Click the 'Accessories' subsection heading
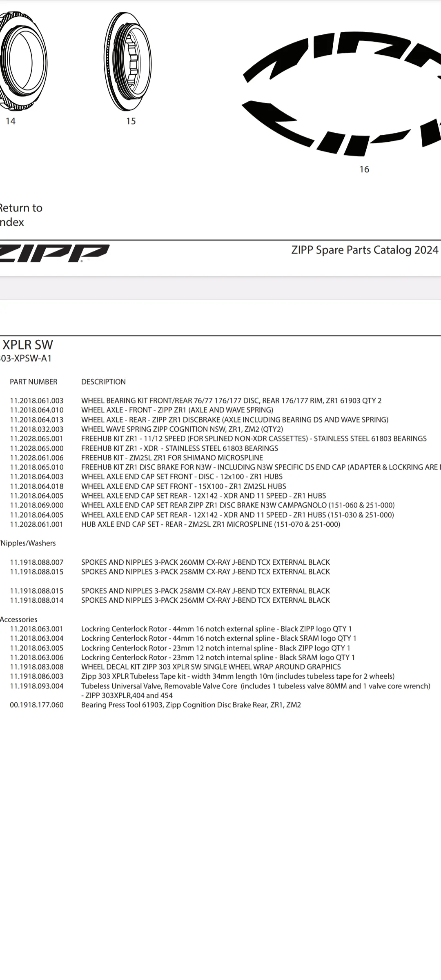The height and width of the screenshot is (980, 441). pos(18,619)
